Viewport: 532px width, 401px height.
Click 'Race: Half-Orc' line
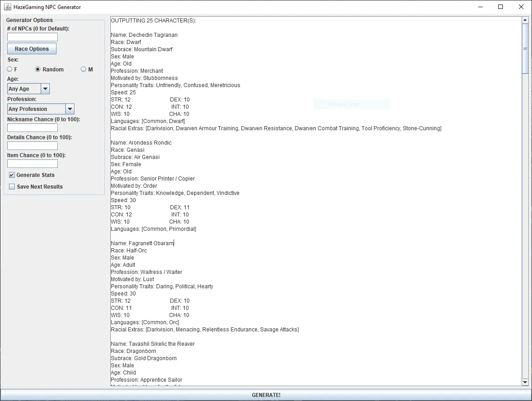click(x=129, y=250)
